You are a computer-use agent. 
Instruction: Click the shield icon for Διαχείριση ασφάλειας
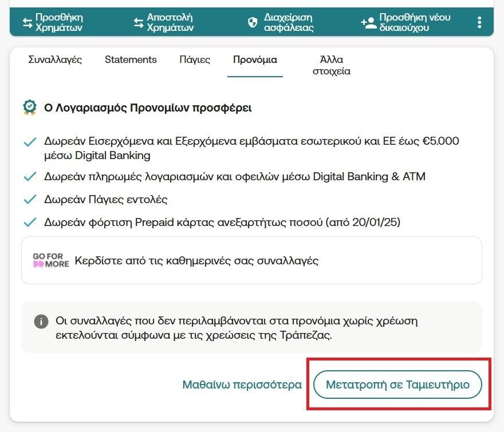[253, 22]
